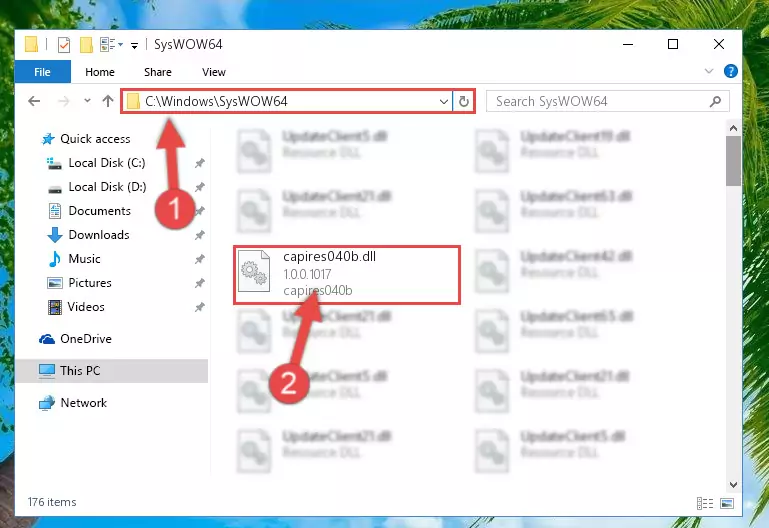769x528 pixels.
Task: Expand the ribbon with the chevron
Action: pos(709,71)
